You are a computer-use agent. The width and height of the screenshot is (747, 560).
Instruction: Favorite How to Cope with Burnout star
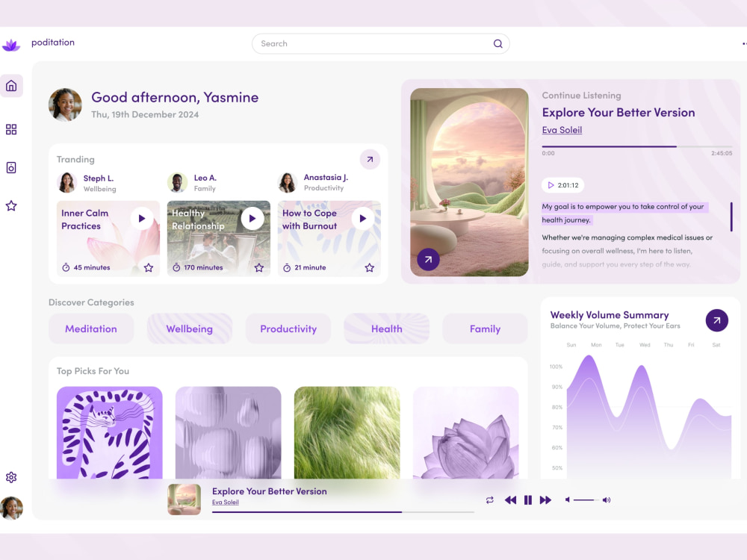[370, 267]
